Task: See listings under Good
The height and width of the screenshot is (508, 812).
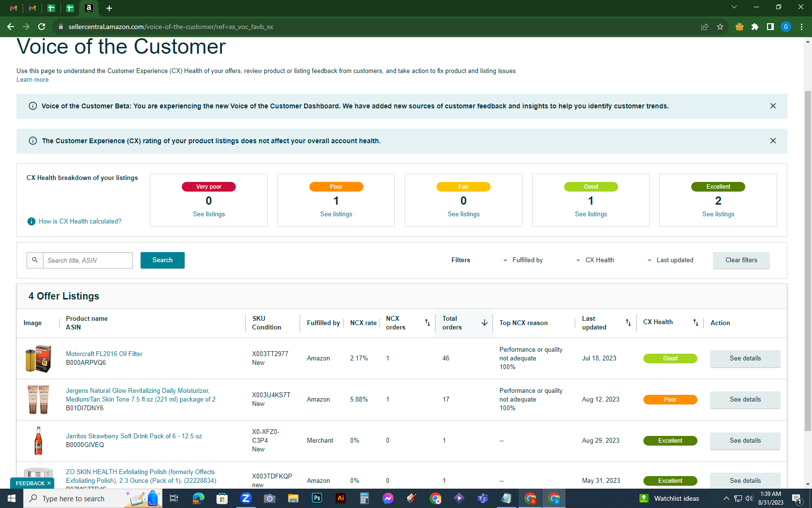Action: (x=591, y=214)
